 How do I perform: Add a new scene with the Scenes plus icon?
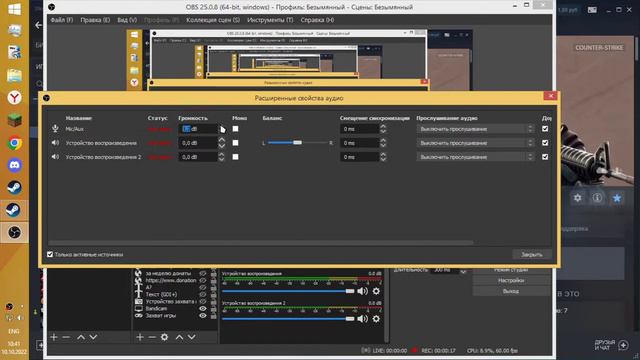(x=54, y=337)
